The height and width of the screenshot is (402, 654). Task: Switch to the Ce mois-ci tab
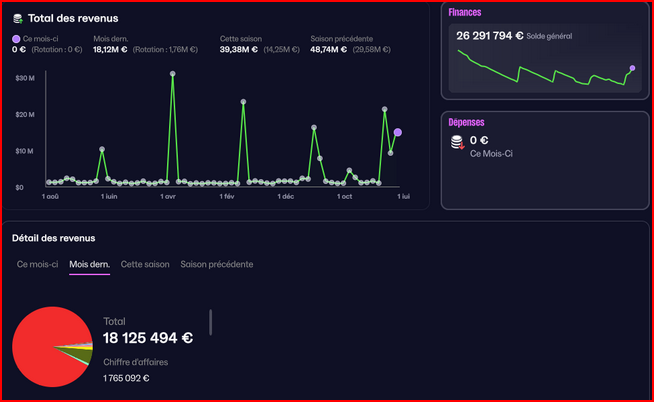[36, 264]
